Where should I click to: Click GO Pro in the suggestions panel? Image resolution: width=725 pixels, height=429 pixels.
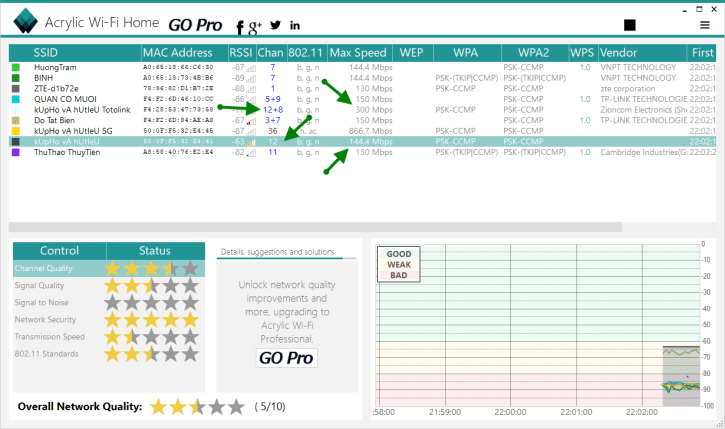coord(286,358)
